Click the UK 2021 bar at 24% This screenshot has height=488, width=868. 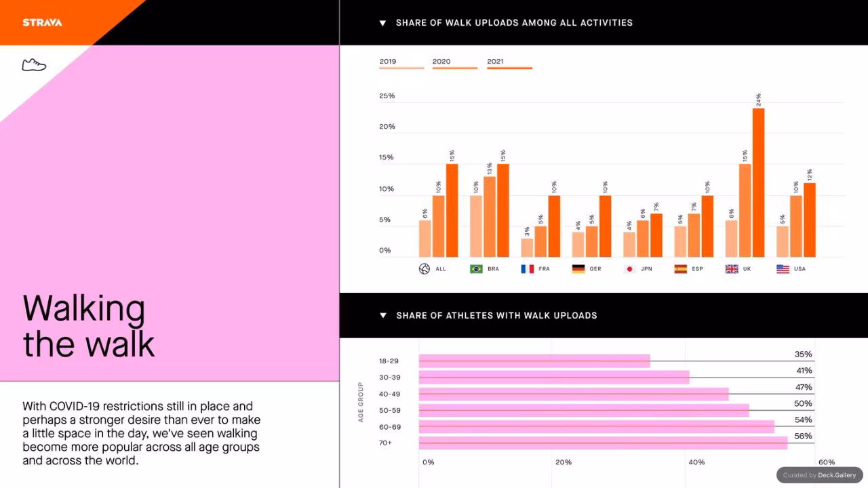pos(758,183)
